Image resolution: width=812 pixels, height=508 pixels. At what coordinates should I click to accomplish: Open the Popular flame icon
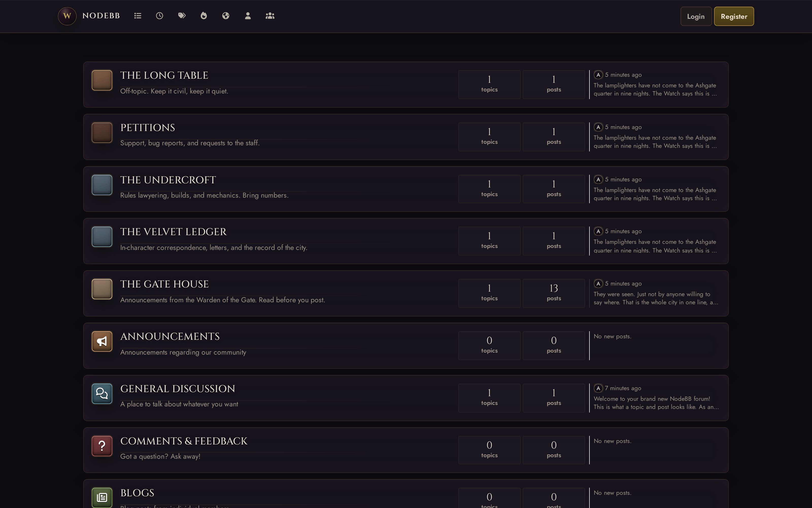204,16
